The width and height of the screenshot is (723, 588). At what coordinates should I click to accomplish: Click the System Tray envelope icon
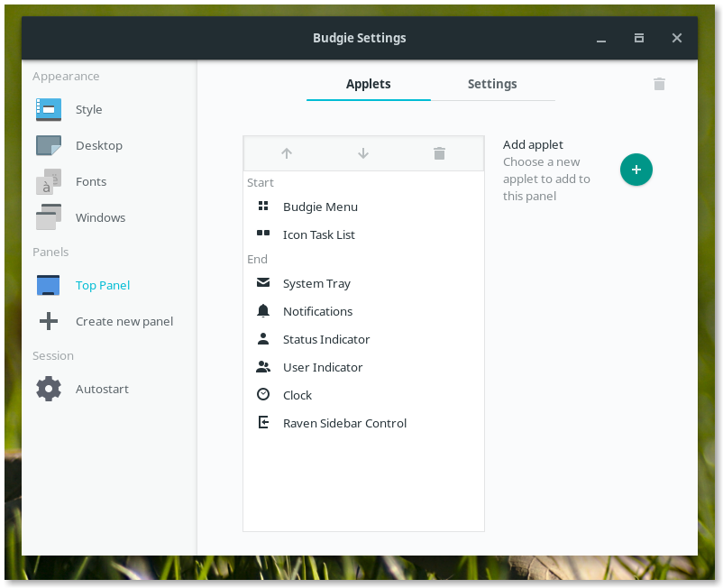[x=263, y=282]
